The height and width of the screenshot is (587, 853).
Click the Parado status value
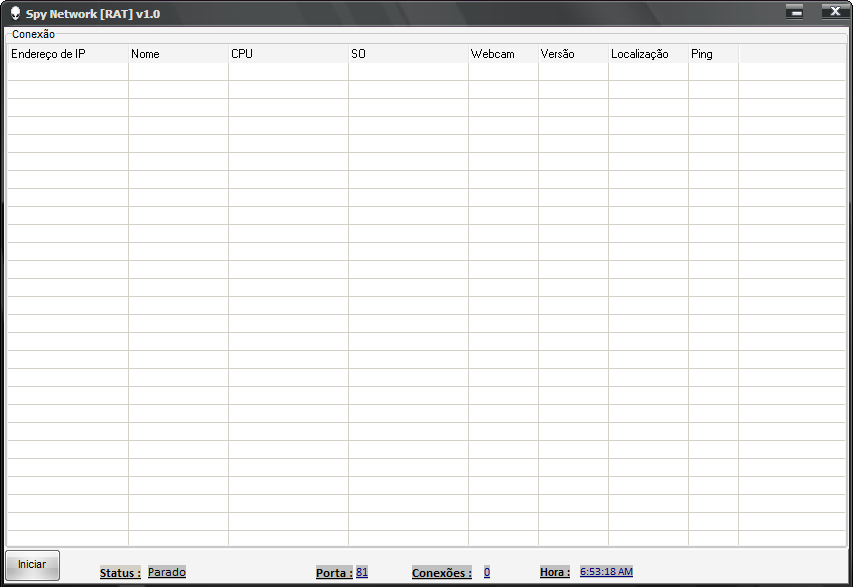point(167,572)
